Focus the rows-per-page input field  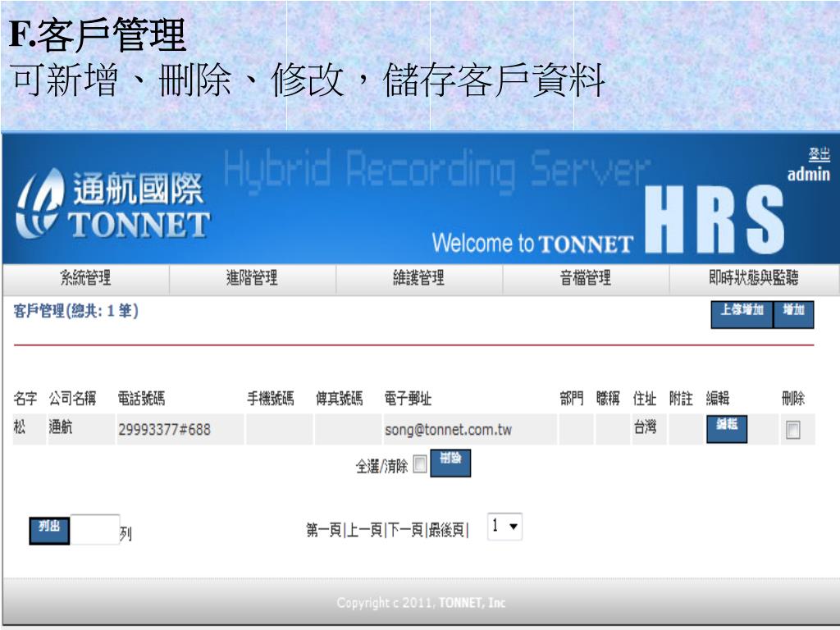(95, 530)
